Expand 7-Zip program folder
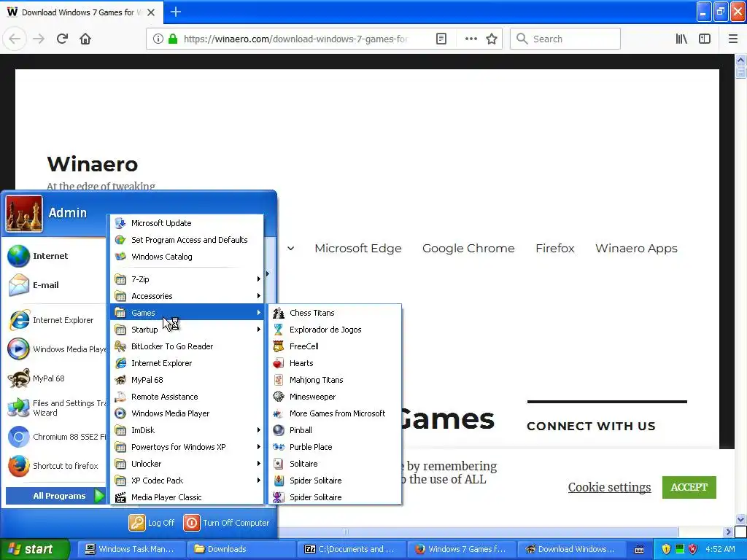747x560 pixels. pos(187,279)
